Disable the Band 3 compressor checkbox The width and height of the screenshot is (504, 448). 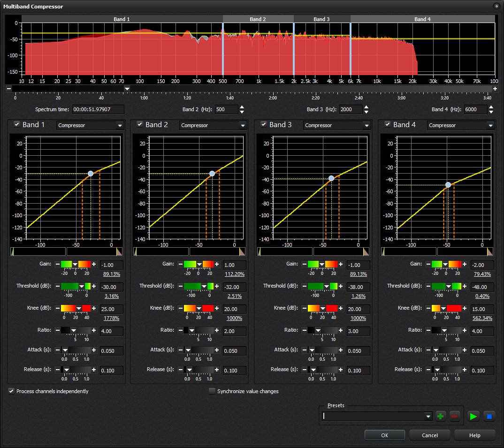point(263,124)
